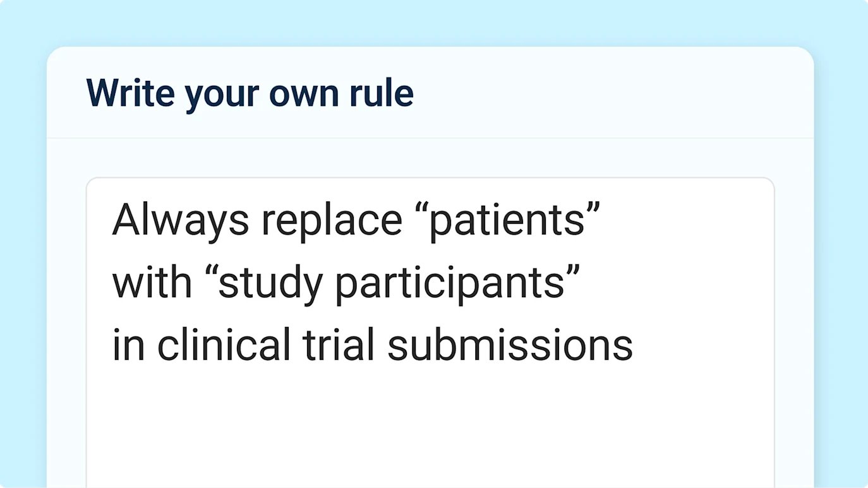Place cursor on the word "patients"
868x488 pixels.
click(507, 220)
